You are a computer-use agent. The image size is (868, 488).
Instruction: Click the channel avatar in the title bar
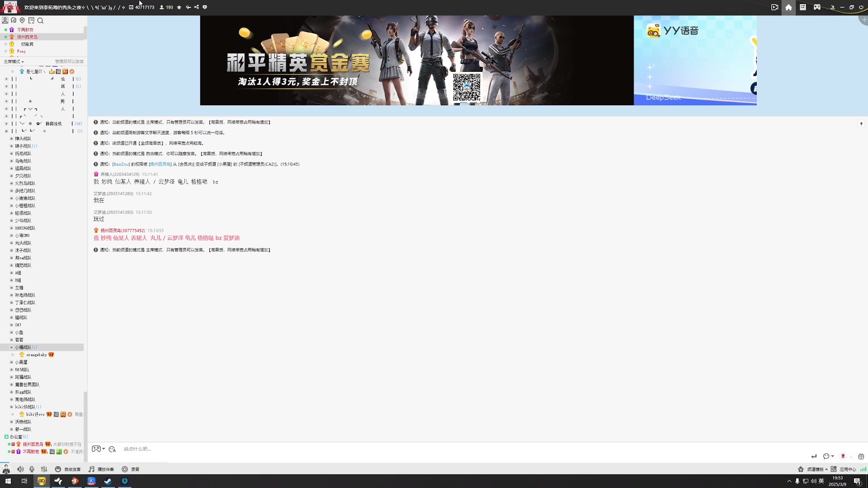(10, 7)
